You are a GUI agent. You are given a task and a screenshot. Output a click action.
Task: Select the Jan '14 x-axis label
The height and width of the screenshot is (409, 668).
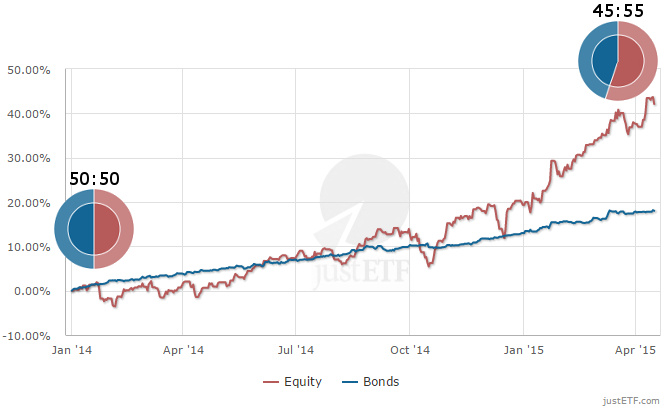click(73, 351)
